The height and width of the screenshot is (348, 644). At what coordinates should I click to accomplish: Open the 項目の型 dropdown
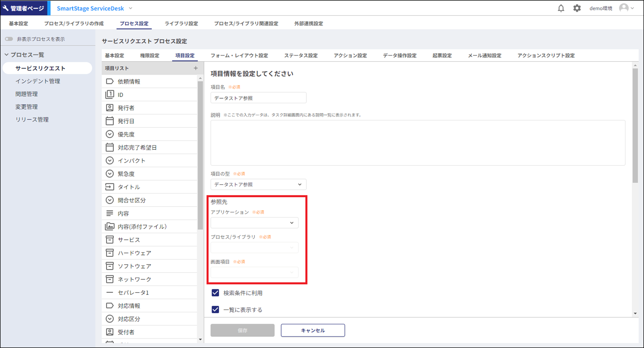[258, 184]
